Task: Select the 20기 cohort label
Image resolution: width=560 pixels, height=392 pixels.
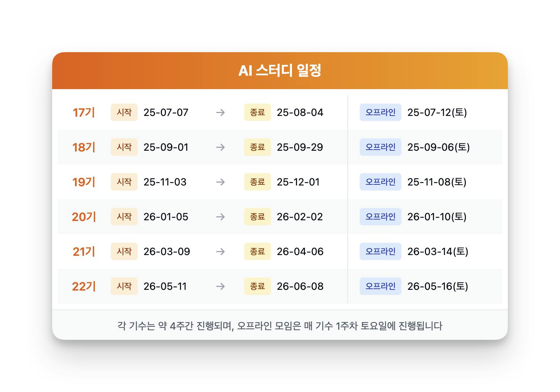Action: (84, 217)
